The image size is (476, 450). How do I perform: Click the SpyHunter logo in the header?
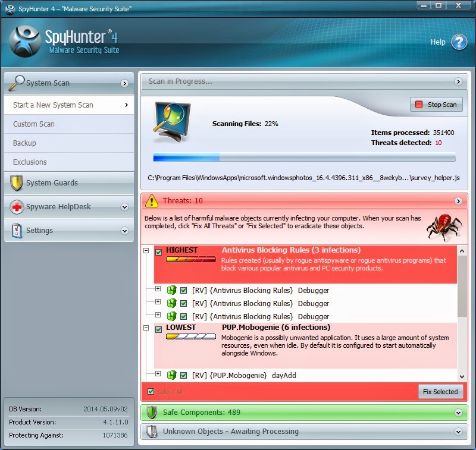(x=25, y=41)
